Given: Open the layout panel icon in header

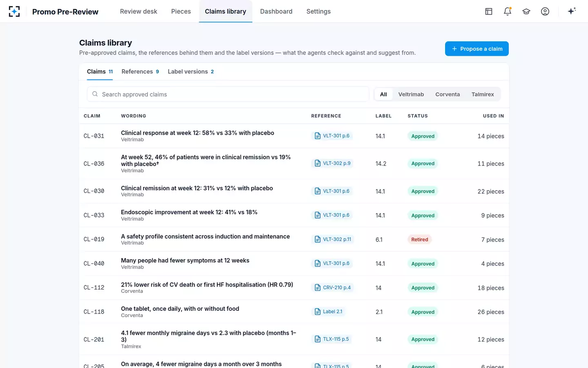Looking at the screenshot, I should click(489, 11).
